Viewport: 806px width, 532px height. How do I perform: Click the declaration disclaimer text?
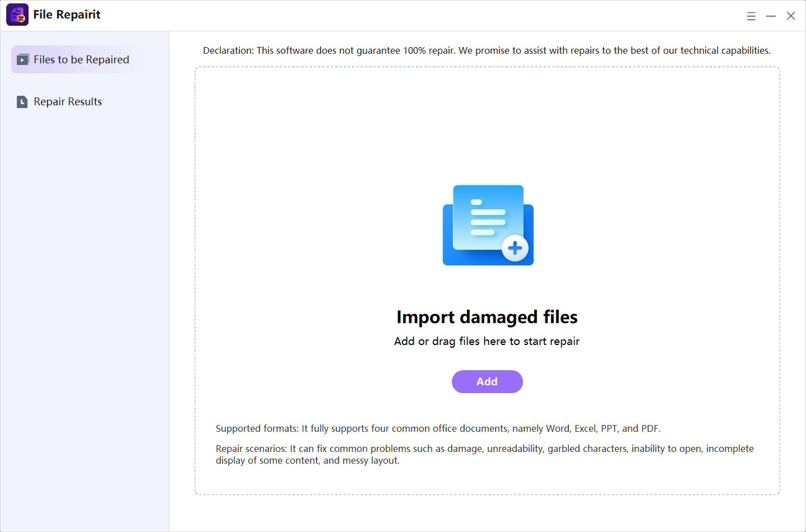[x=487, y=50]
